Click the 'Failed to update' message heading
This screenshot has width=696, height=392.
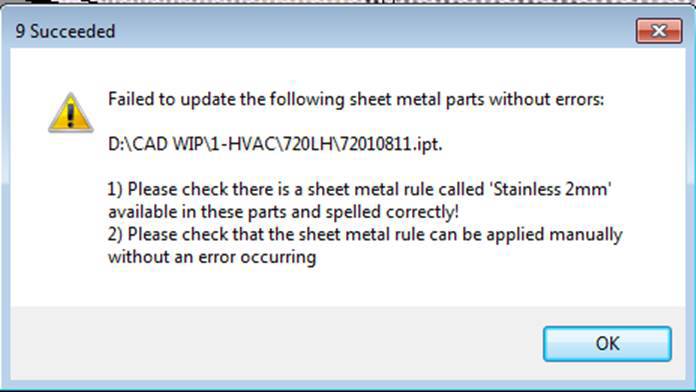(x=356, y=99)
